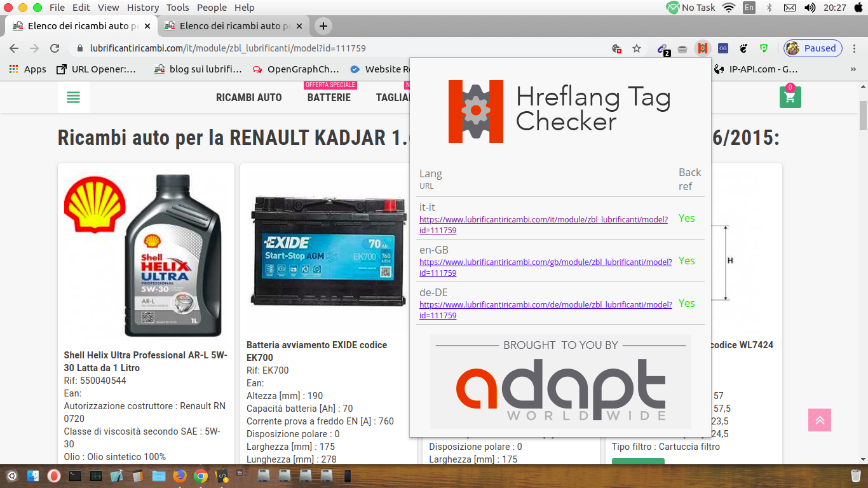Open Finder icon in dock

click(33, 475)
